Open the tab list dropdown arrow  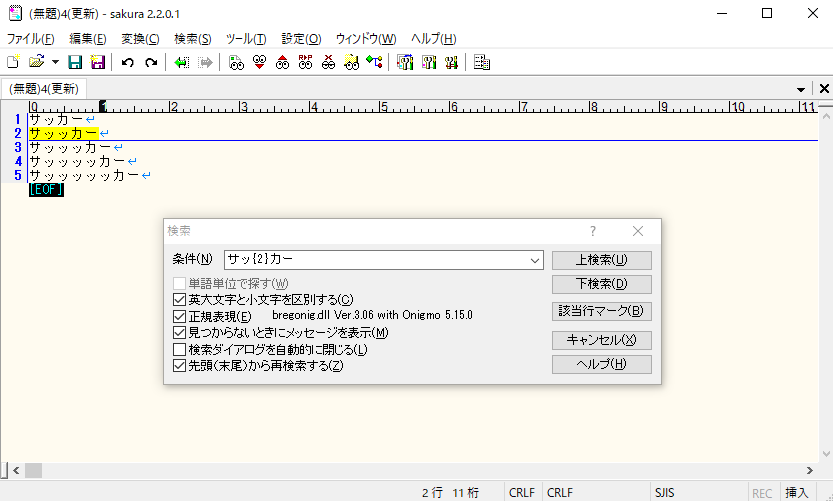[802, 89]
